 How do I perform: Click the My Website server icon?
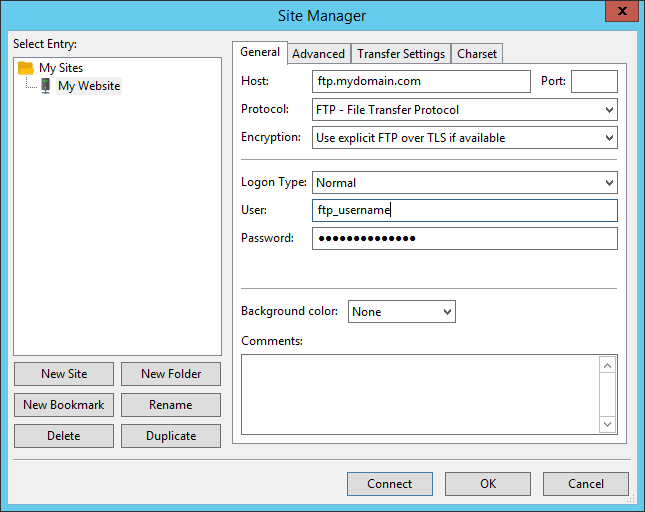[x=46, y=86]
